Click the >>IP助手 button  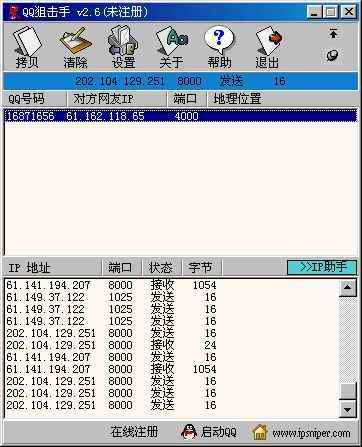coord(322,267)
